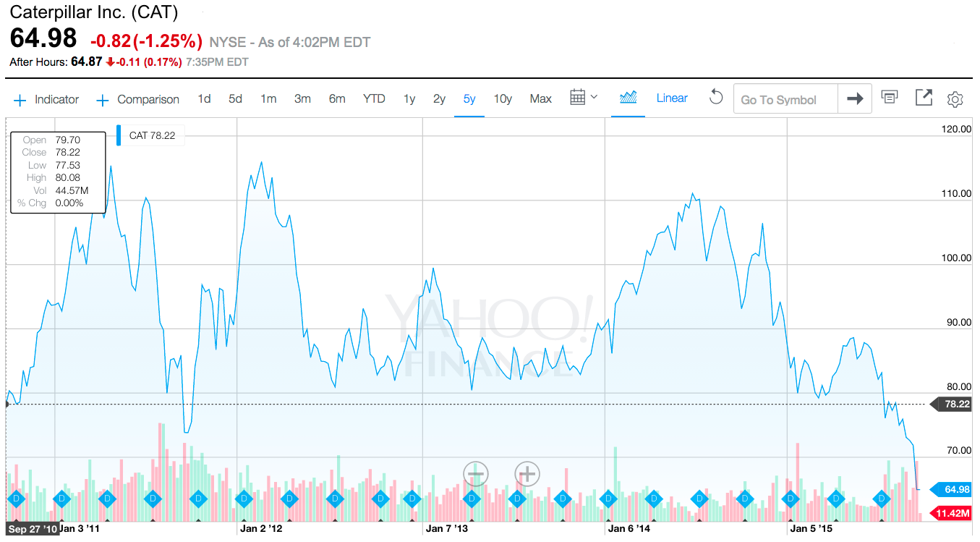
Task: Click the Jan 6 '14 date label
Action: coord(629,529)
